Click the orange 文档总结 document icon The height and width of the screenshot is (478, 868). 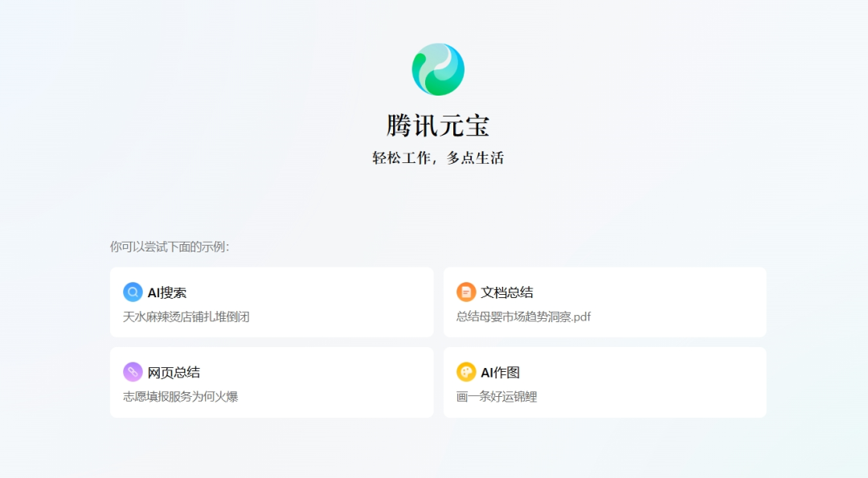[x=465, y=292]
